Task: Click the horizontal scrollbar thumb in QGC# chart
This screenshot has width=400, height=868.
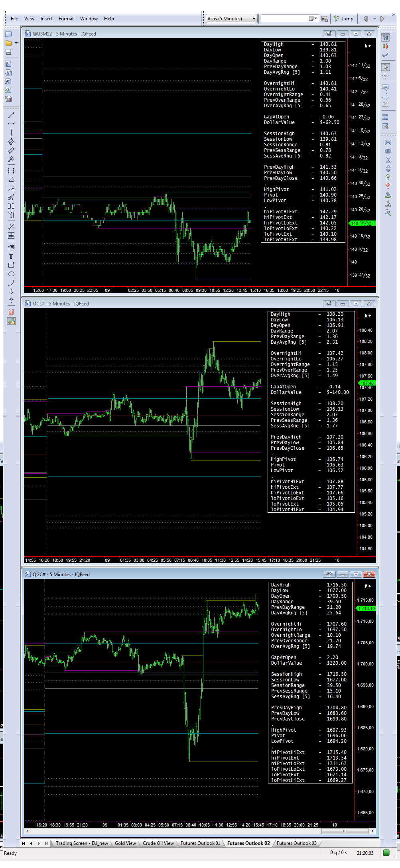Action: click(345, 831)
